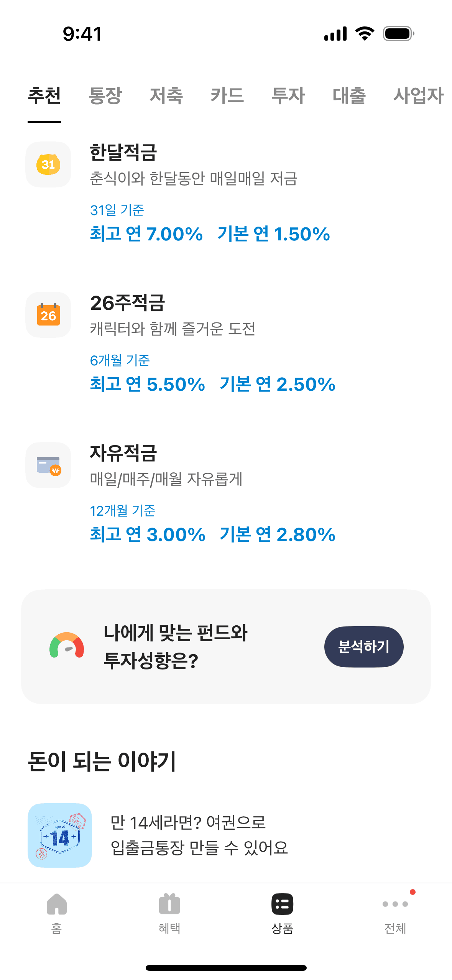Tap the age 14 passport article thumbnail
452x980 pixels.
pos(60,835)
